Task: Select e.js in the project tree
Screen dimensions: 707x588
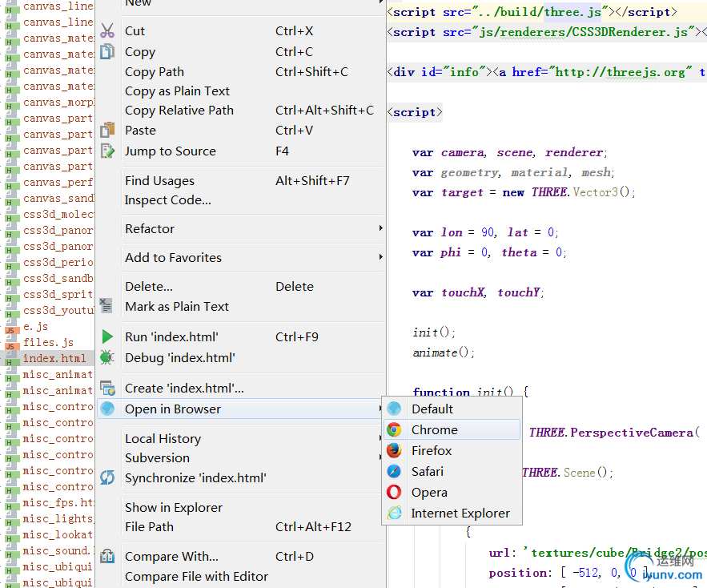Action: coord(35,326)
